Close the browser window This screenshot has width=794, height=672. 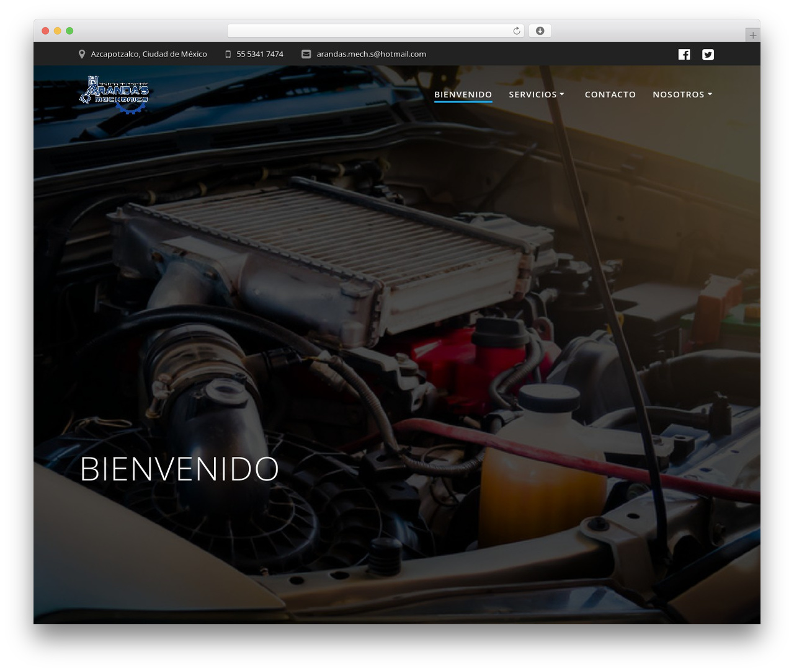45,31
